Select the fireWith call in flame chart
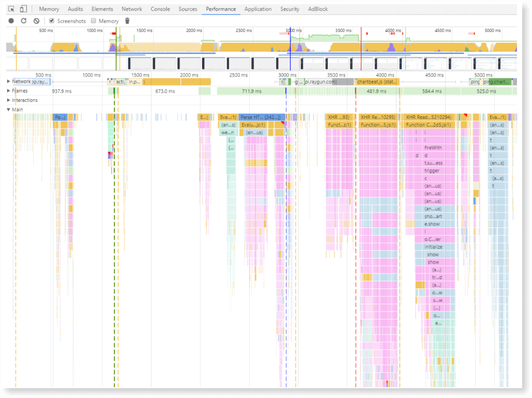 coord(433,148)
